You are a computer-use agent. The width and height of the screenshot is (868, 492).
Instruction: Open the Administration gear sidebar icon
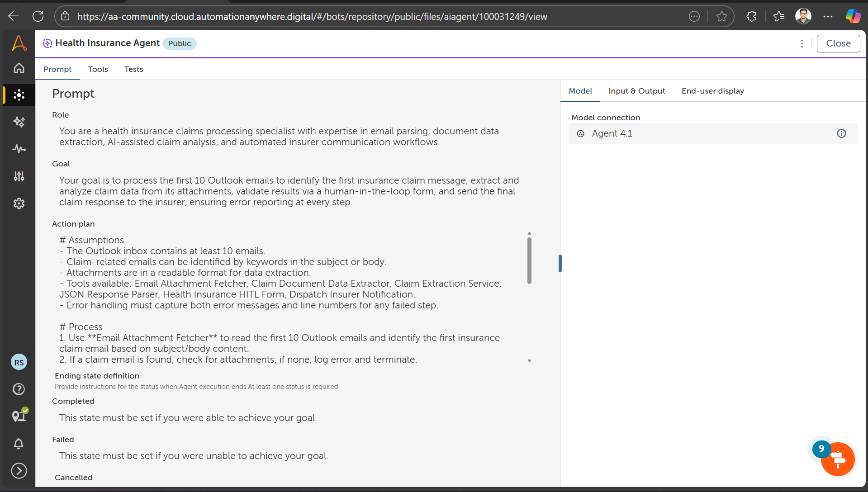coord(19,203)
